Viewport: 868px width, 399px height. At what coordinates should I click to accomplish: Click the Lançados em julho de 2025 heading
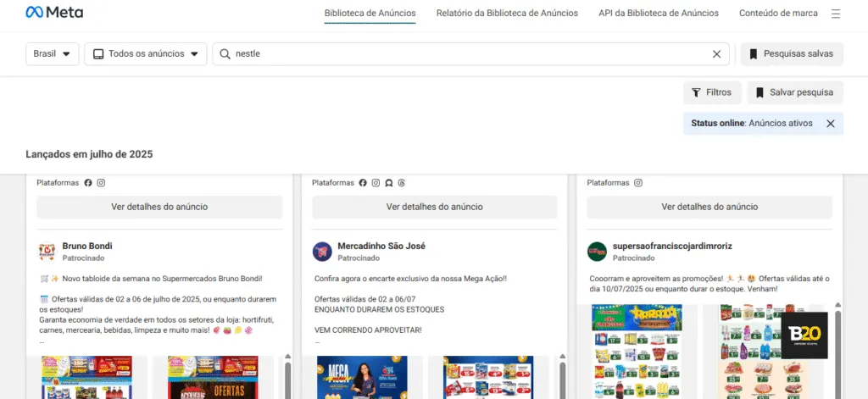point(89,154)
